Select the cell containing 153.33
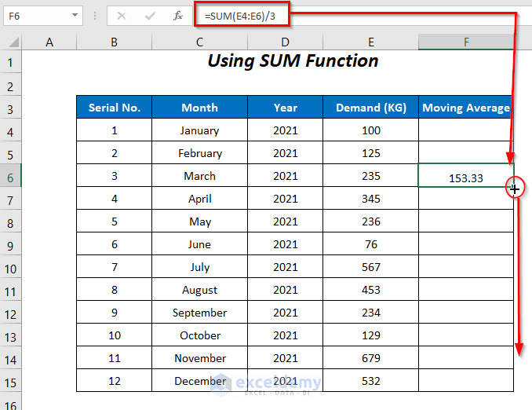This screenshot has height=410, width=532. point(466,176)
